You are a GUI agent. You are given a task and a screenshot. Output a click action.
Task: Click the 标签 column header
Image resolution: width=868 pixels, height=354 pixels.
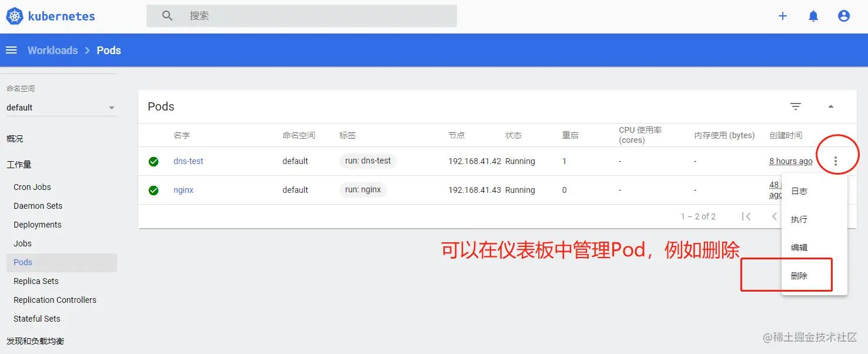[x=348, y=135]
